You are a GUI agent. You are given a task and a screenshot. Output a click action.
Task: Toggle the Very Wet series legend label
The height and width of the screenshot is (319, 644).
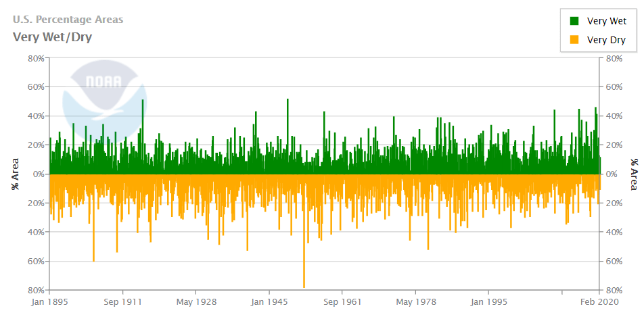coord(606,22)
